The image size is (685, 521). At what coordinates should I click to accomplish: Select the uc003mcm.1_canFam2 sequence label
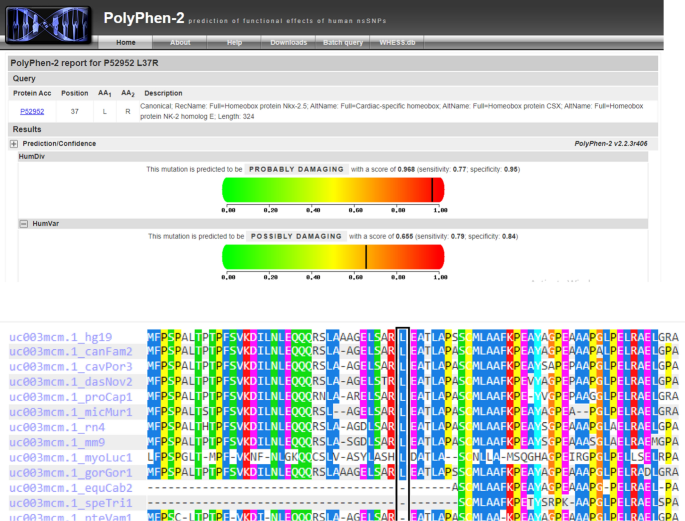(71, 352)
